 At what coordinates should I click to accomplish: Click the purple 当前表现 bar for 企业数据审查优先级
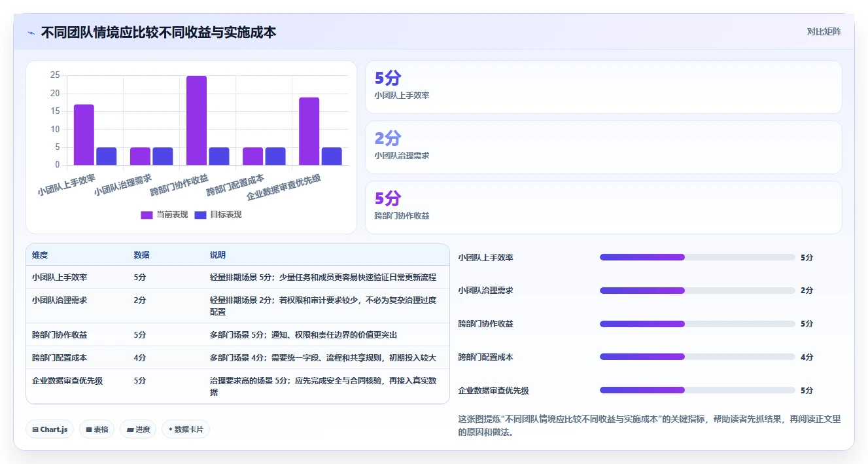pyautogui.click(x=309, y=131)
